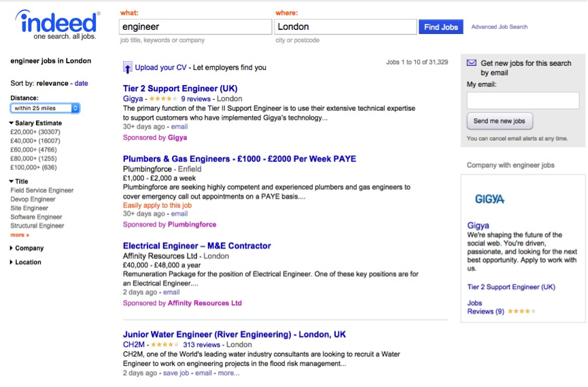
Task: Click 'Sponsored by Gigya' text
Action: coord(155,138)
